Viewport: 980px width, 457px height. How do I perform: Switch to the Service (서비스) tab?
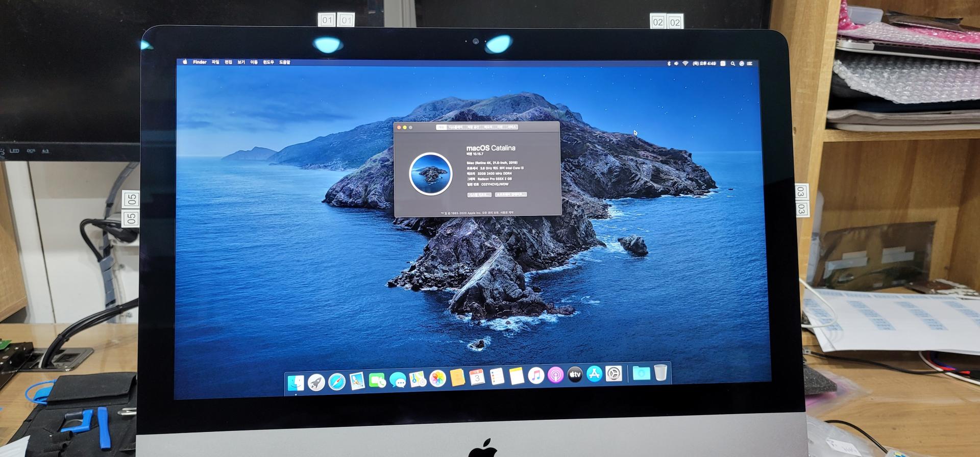(x=511, y=127)
